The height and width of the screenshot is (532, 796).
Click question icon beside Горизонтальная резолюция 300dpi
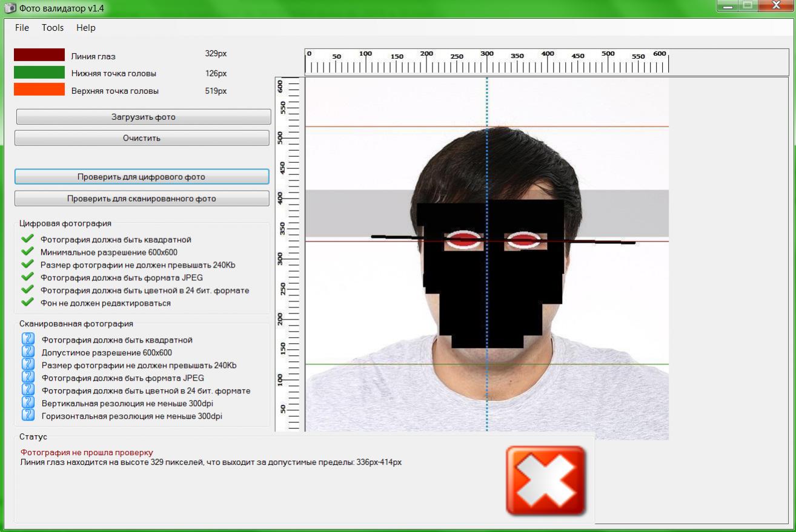click(x=28, y=415)
